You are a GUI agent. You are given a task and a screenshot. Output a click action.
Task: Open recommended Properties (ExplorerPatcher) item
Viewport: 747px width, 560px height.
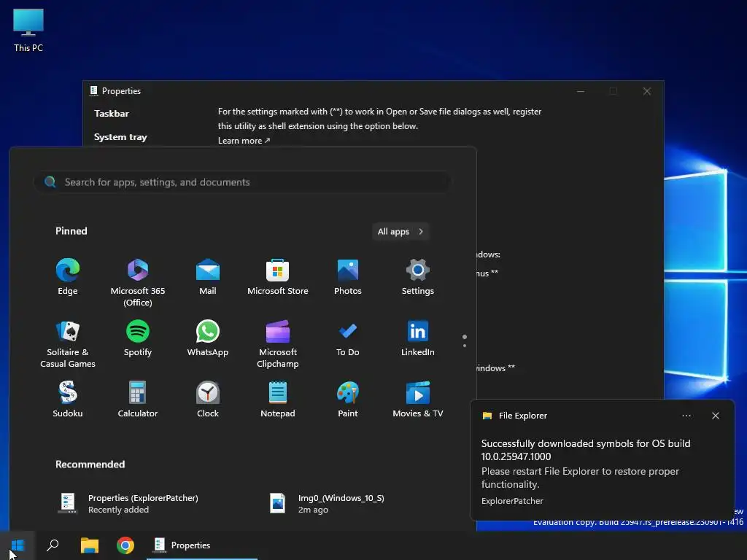(128, 503)
